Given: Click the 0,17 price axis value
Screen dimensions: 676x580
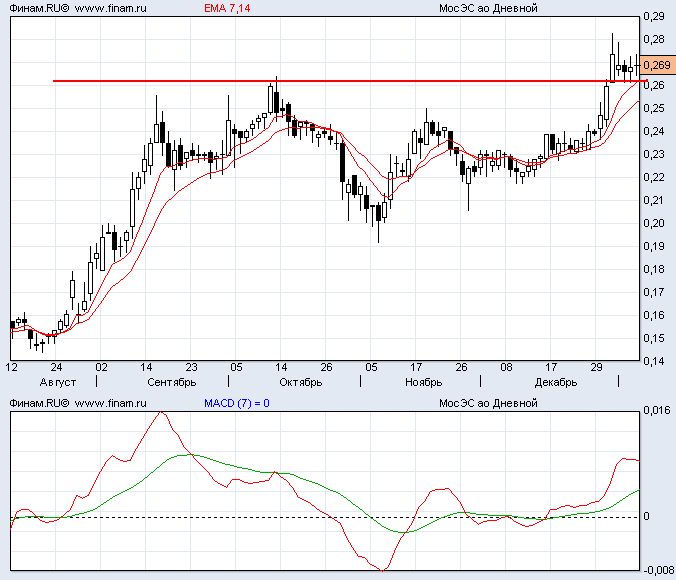Looking at the screenshot, I should coord(654,292).
